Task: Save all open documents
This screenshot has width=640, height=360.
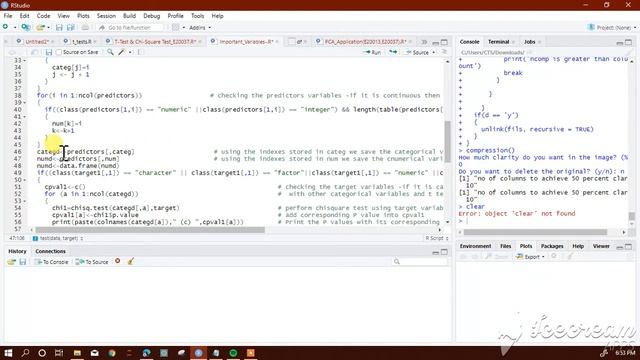Action: click(x=71, y=27)
